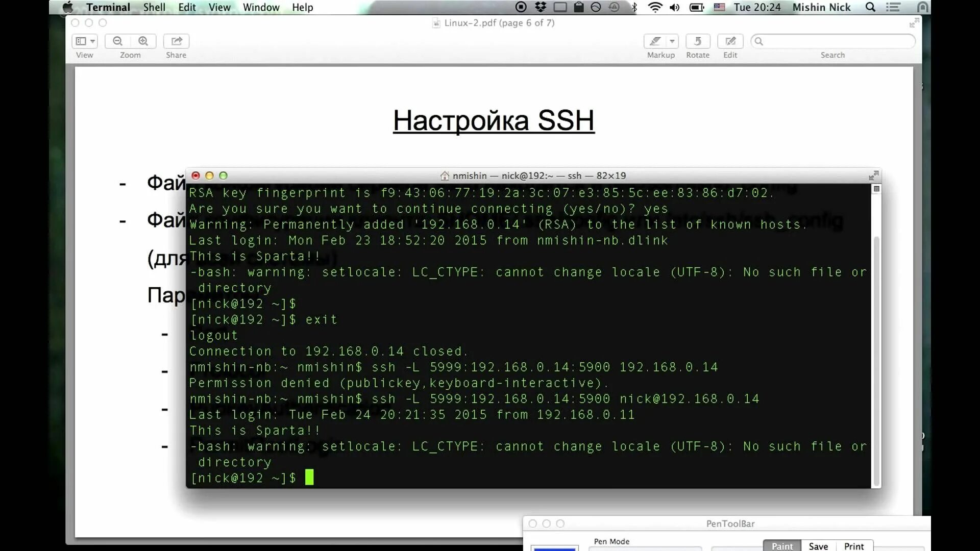Click in the Preview Search field
980x551 pixels.
tap(837, 41)
